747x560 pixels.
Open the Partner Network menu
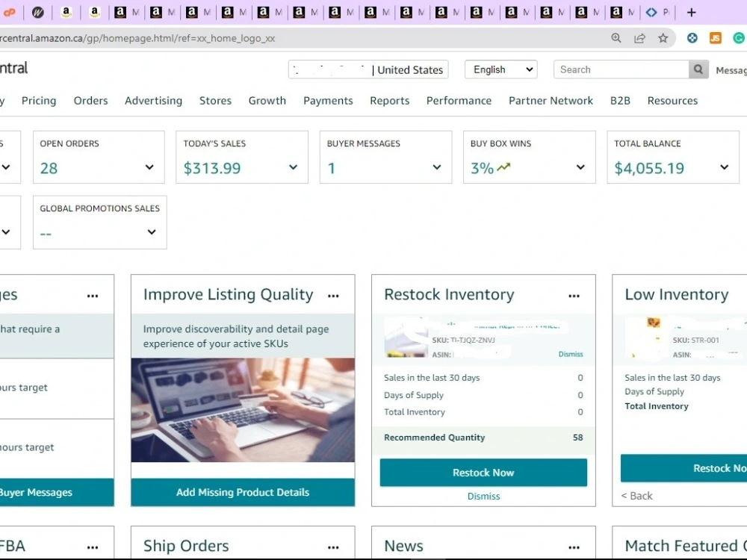(x=551, y=101)
